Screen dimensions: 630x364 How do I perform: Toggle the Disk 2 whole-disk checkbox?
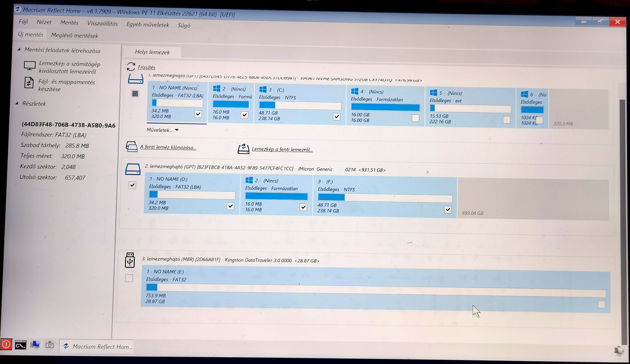132,185
